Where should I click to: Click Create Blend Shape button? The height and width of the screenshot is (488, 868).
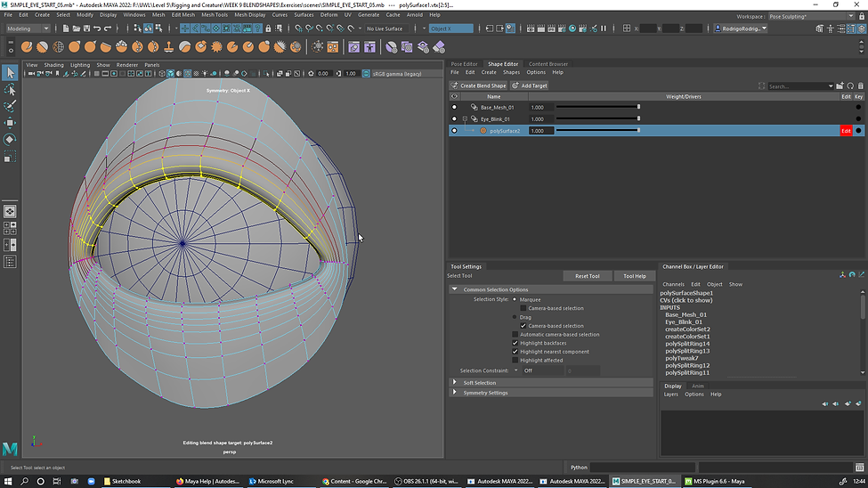coord(478,85)
